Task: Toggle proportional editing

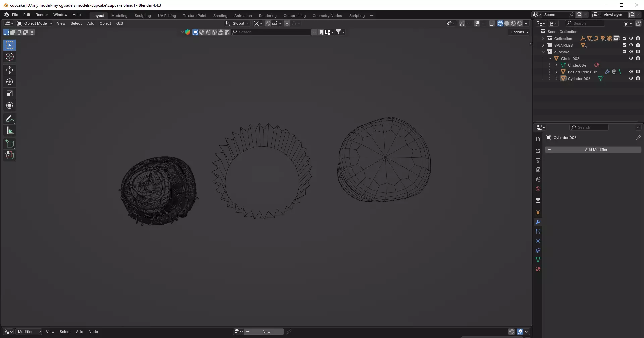Action: pos(287,23)
